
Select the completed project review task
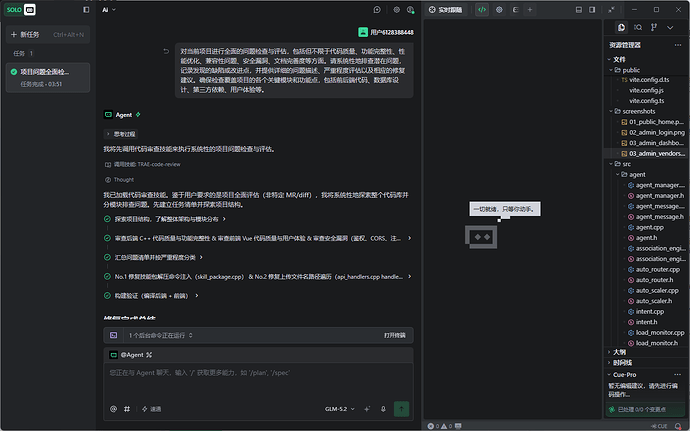click(x=48, y=77)
